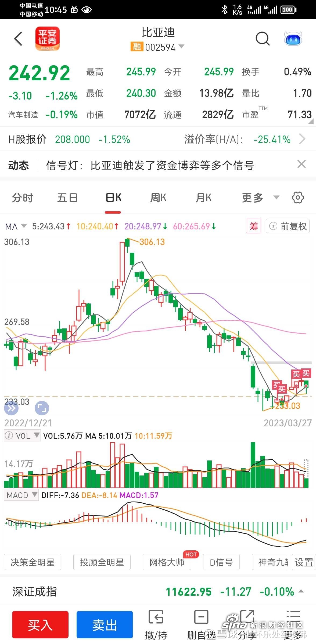Screen dimensions: 316x644
Task: Tap 换手 0.49% value
Action: click(x=298, y=72)
